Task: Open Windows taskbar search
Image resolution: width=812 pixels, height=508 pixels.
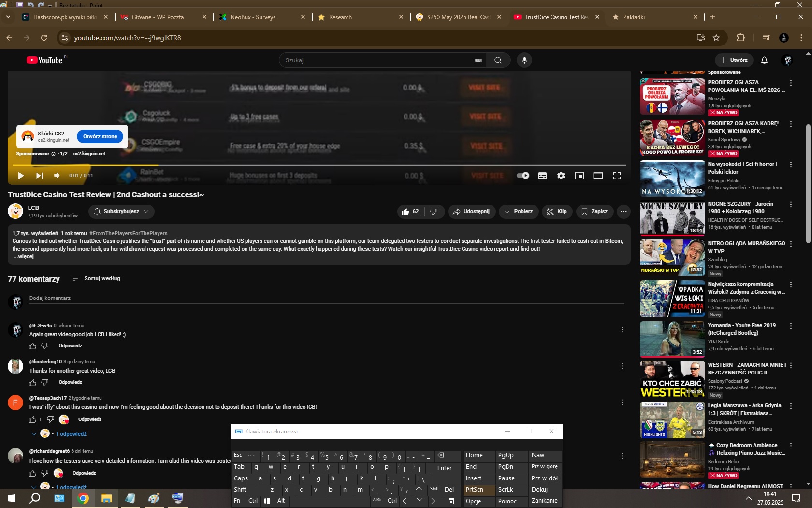Action: [x=35, y=498]
